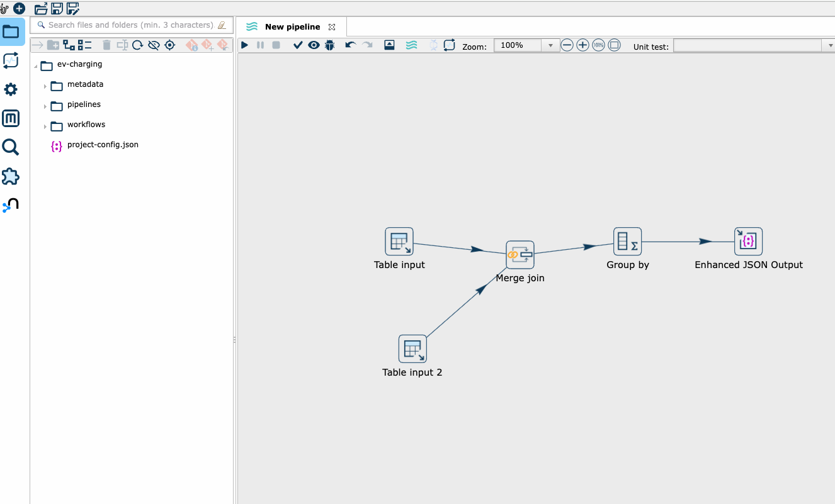Select the Merge join transform icon
Screen dimensions: 835x504
(520, 255)
